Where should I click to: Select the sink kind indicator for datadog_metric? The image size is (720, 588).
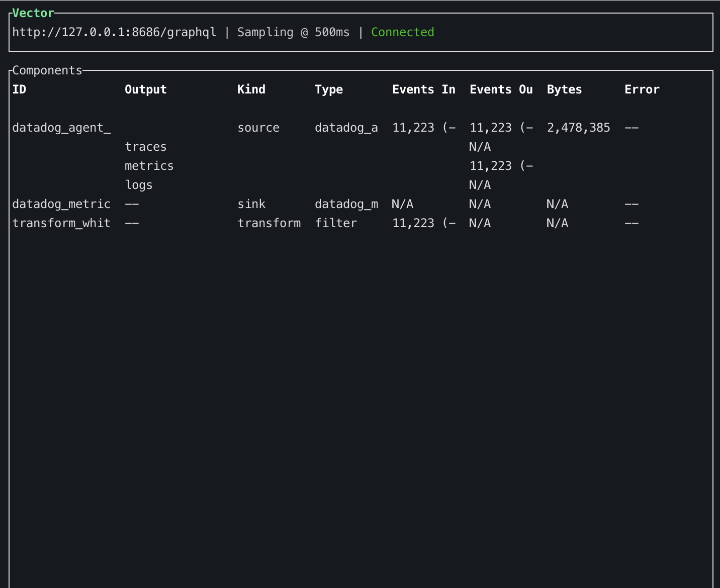point(251,204)
